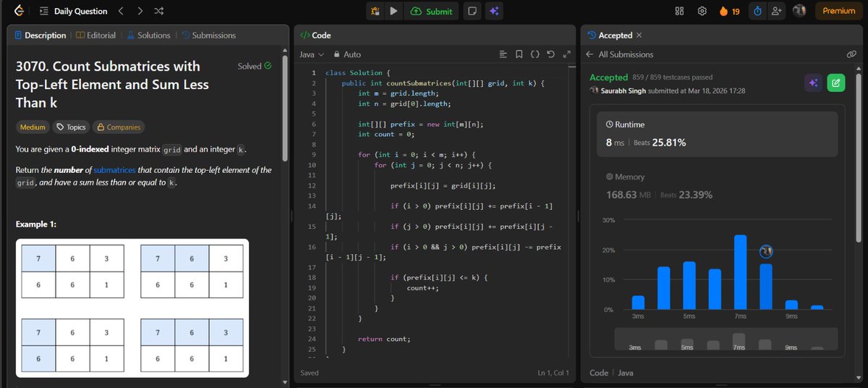Switch to the Submissions tab

209,35
